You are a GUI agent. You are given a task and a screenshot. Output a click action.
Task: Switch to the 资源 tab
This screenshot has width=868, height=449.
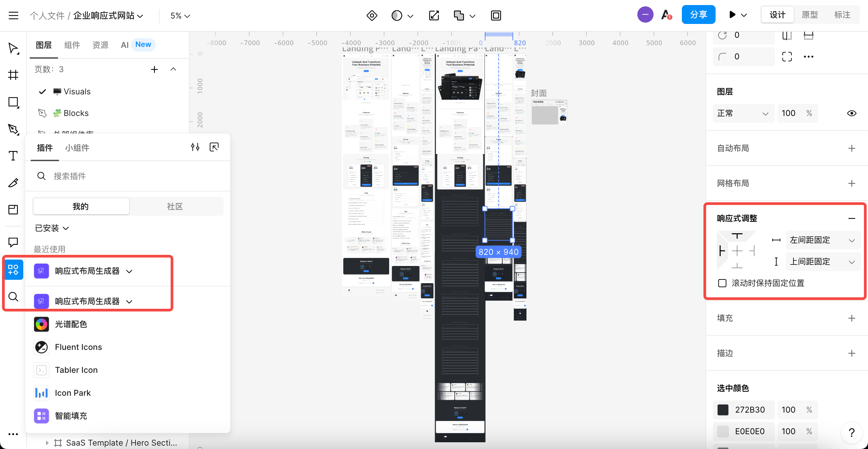(x=100, y=45)
